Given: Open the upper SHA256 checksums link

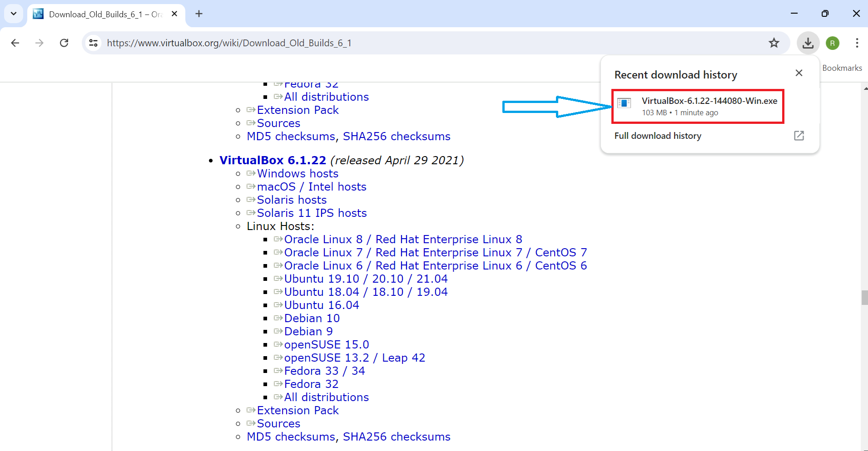Looking at the screenshot, I should point(397,136).
